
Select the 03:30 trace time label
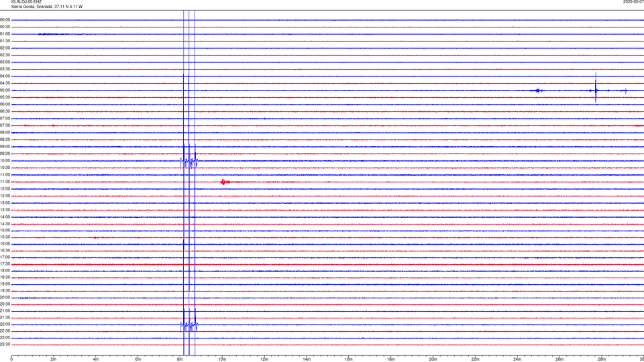click(5, 69)
